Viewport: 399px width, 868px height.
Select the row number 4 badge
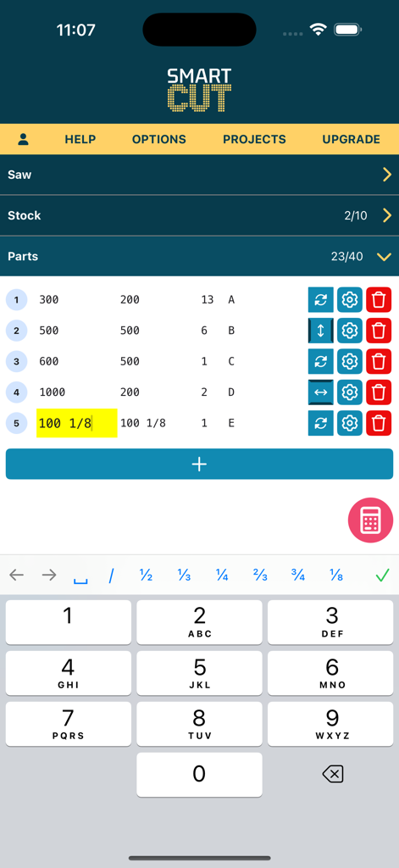click(17, 392)
